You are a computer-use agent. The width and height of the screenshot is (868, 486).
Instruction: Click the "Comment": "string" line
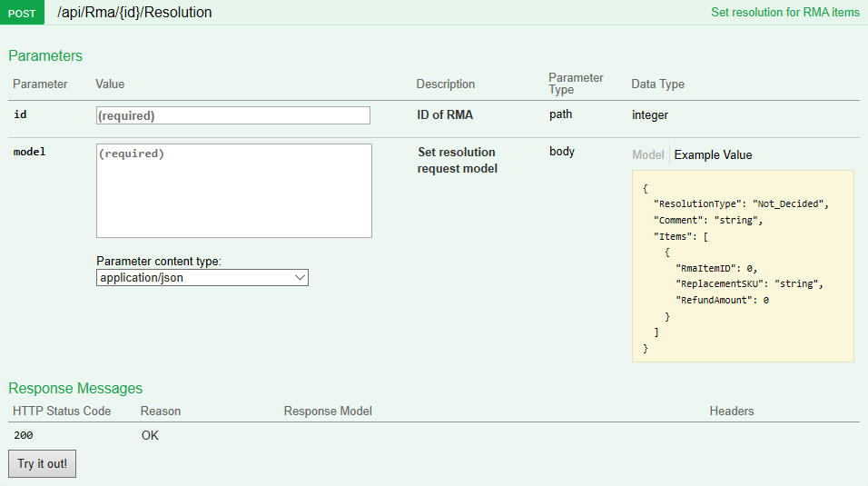pos(708,220)
